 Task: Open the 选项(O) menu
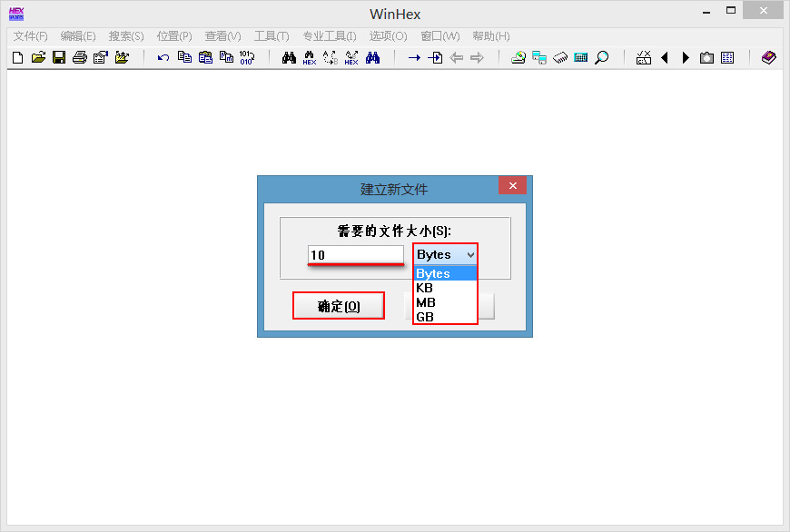click(388, 36)
